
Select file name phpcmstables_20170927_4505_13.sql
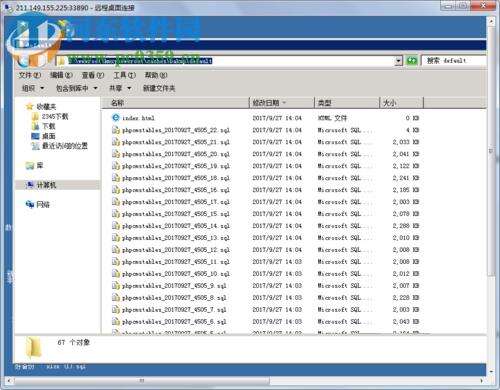176,238
